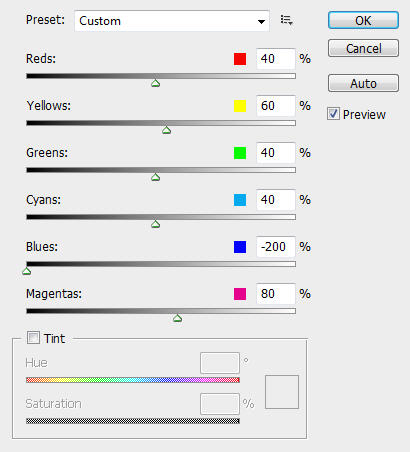Click the Magentas slider handle

coord(177,318)
